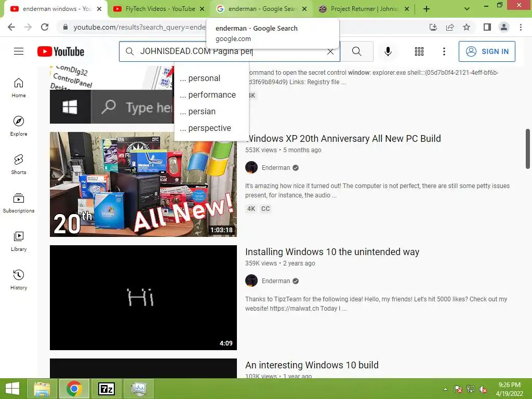Open Shorts in the sidebar

click(19, 164)
